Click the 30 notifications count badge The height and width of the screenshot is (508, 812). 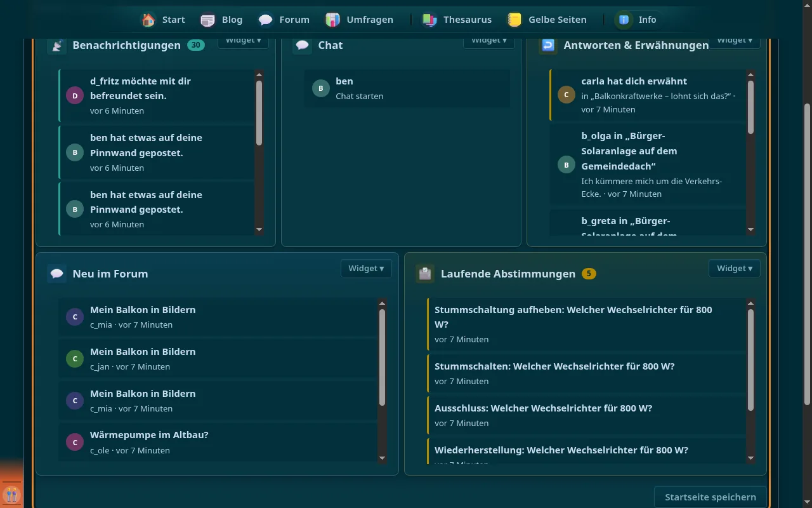click(196, 45)
